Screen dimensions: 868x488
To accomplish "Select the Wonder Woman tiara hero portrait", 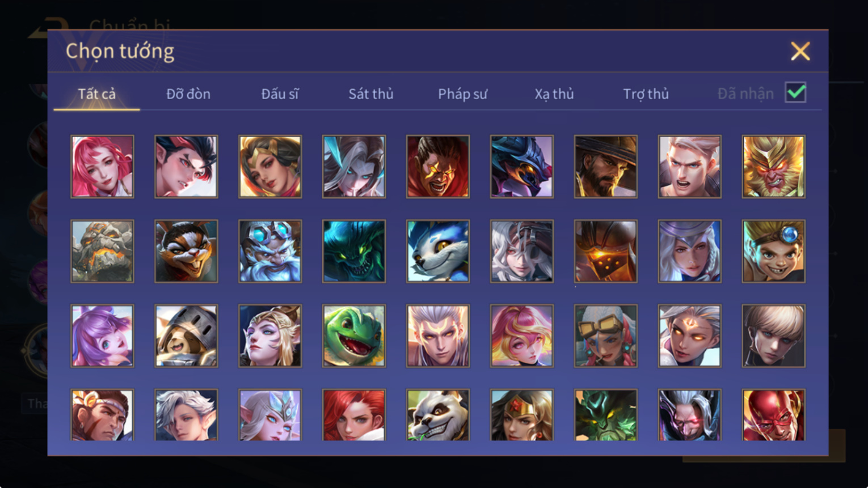I will [521, 415].
